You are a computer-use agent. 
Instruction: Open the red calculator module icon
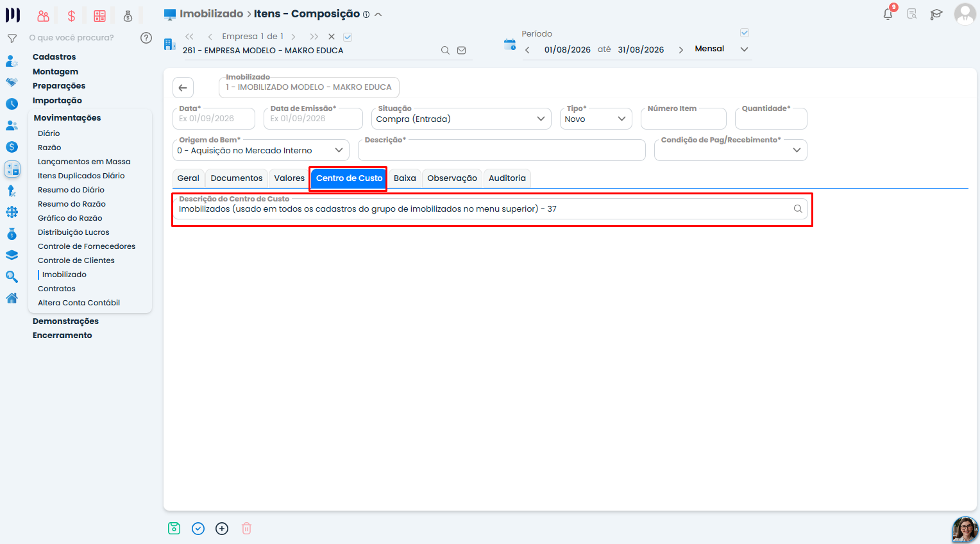99,16
